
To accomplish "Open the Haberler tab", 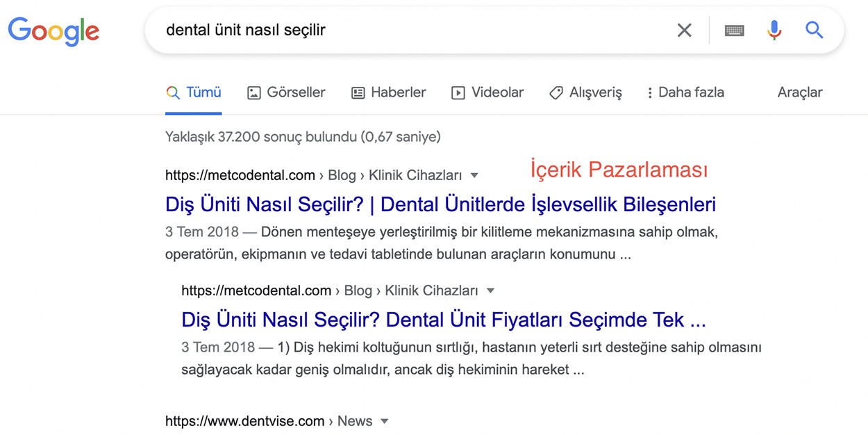I will [389, 92].
